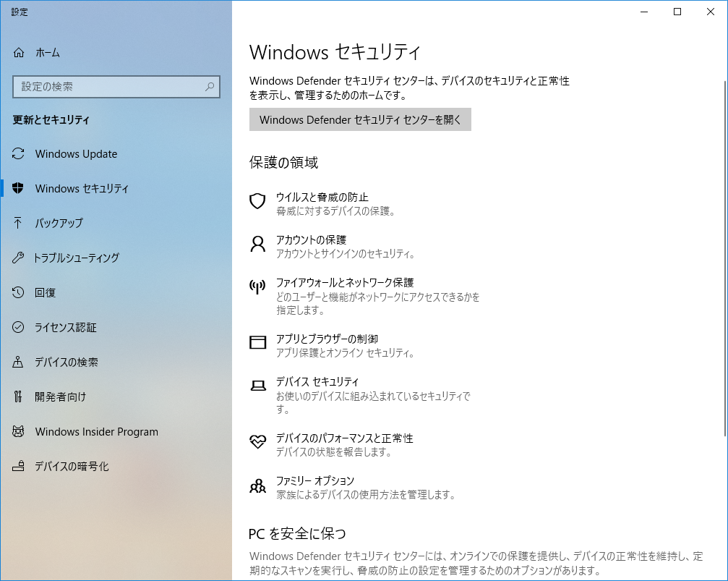
Task: Open アカウントの保護 protection area
Action: 311,239
